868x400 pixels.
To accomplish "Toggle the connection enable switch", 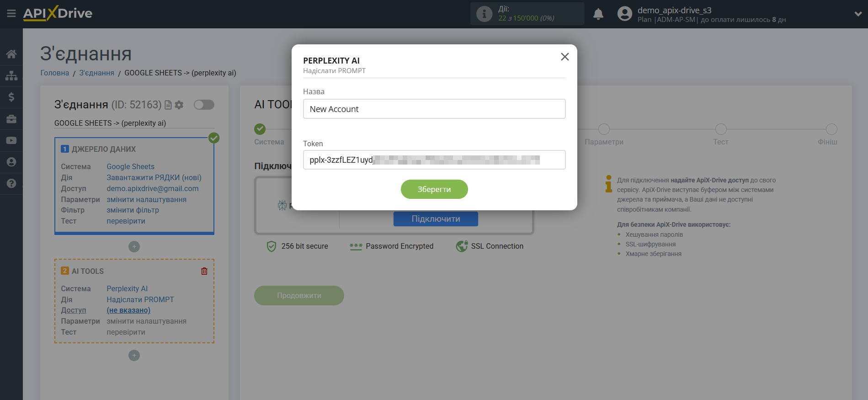I will [204, 105].
